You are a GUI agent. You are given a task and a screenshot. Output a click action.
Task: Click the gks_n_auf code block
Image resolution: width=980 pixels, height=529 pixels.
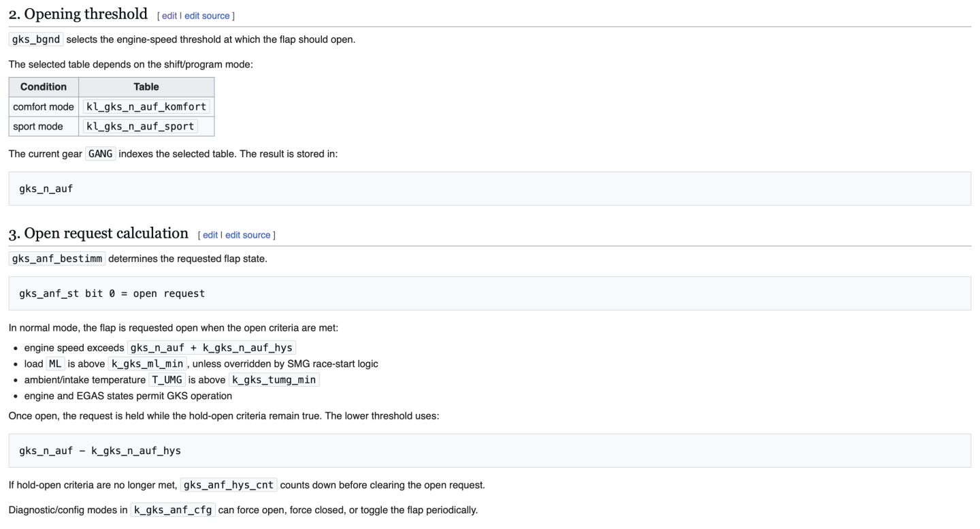pos(489,189)
